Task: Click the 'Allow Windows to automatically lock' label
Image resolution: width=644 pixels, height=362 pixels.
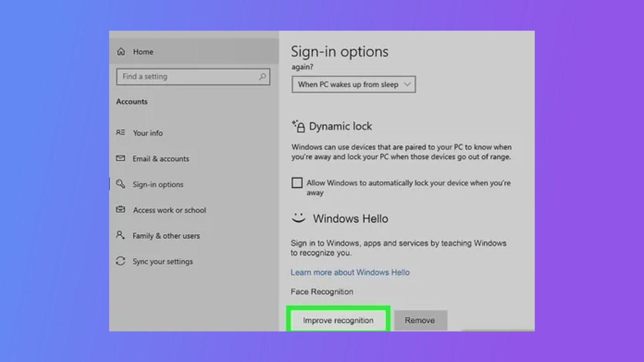Action: [x=409, y=187]
